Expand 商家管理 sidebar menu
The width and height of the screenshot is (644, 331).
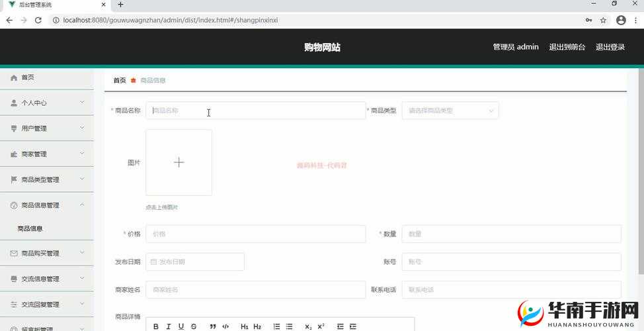click(47, 154)
